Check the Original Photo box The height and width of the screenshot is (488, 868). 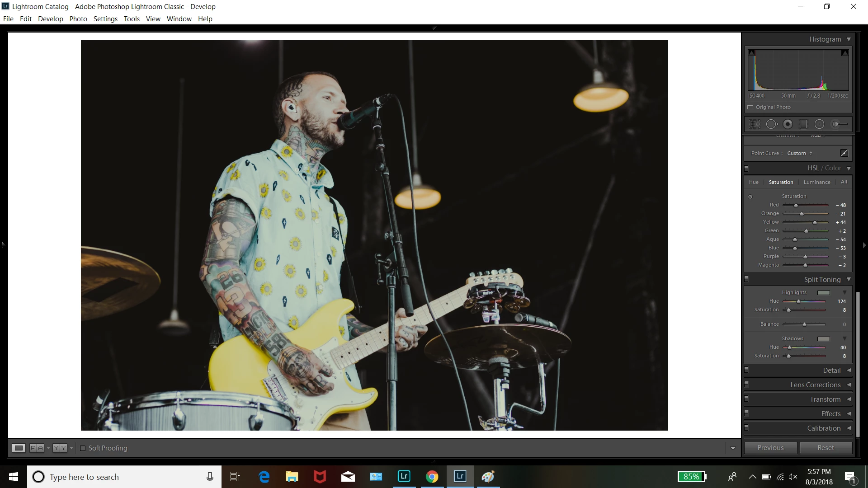tap(750, 108)
